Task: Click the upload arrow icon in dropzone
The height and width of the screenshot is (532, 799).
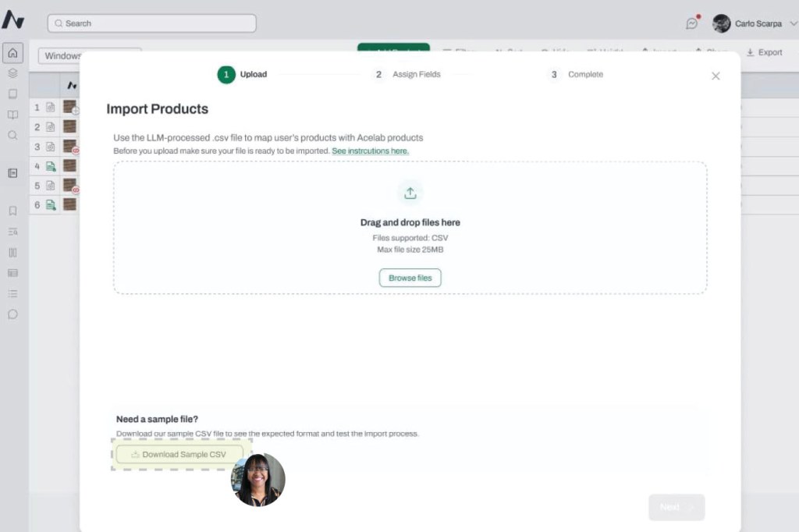Action: coord(410,193)
